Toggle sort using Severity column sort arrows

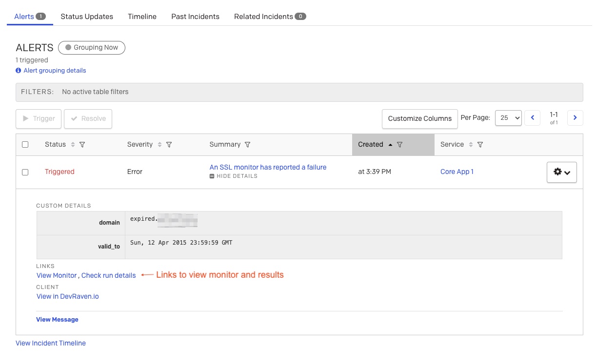coord(160,144)
